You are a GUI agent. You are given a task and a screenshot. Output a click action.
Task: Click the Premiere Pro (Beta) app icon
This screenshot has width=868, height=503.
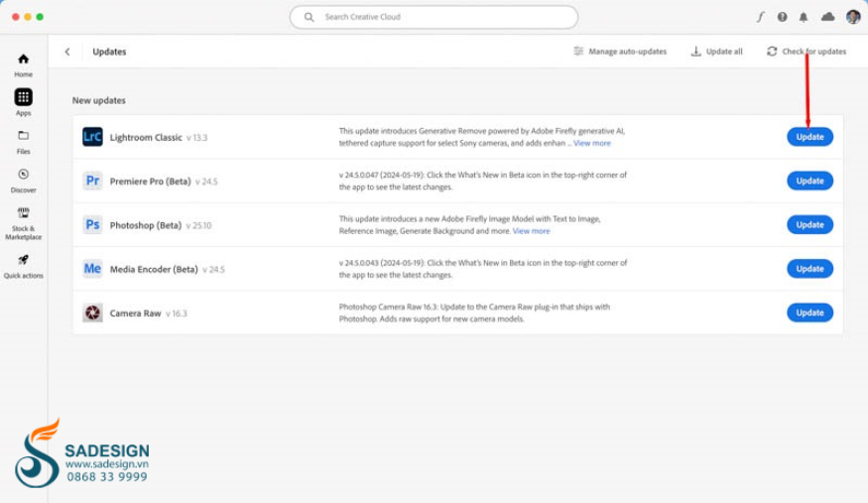(92, 181)
